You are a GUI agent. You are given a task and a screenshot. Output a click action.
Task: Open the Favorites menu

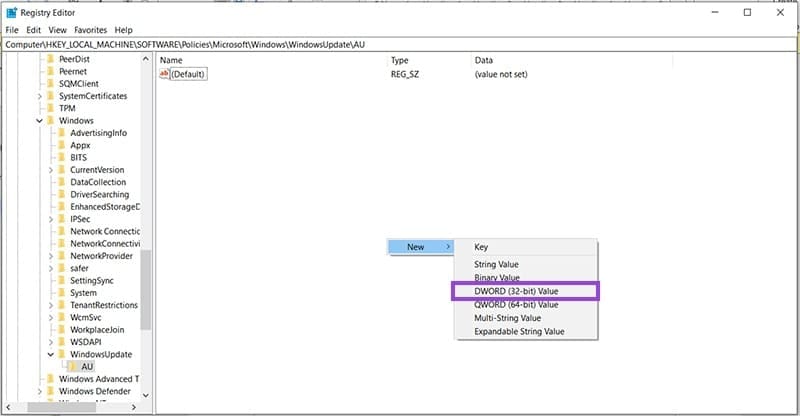tap(91, 30)
